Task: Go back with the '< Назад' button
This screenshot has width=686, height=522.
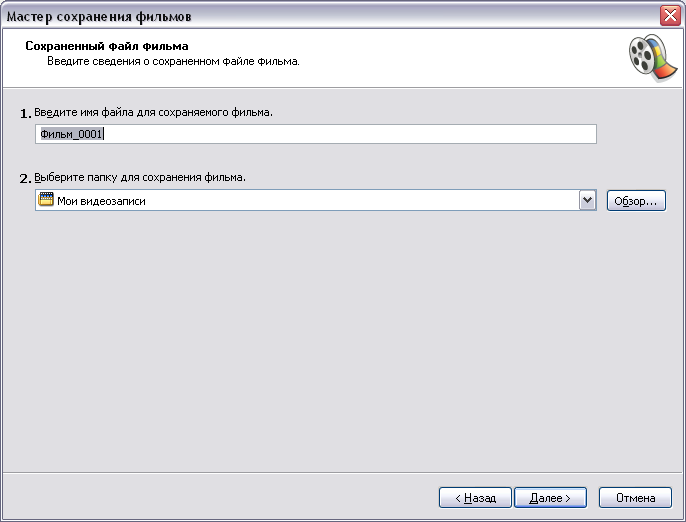Action: [475, 498]
